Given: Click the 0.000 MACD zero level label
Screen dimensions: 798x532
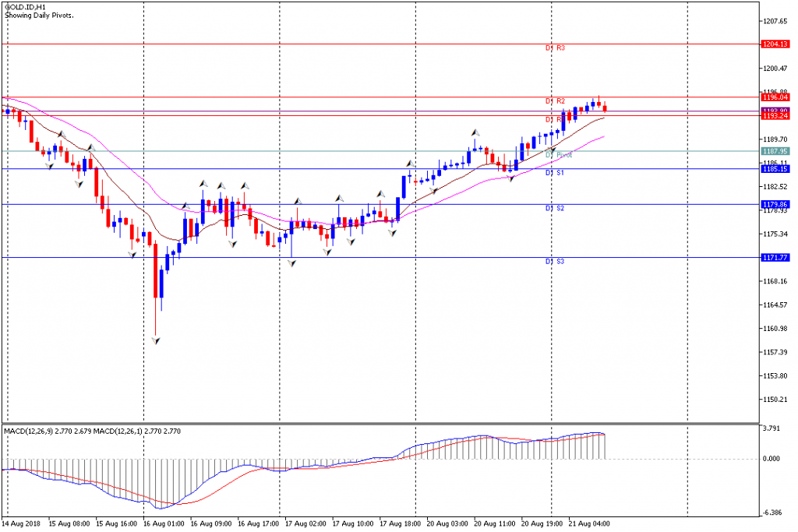Looking at the screenshot, I should [772, 459].
